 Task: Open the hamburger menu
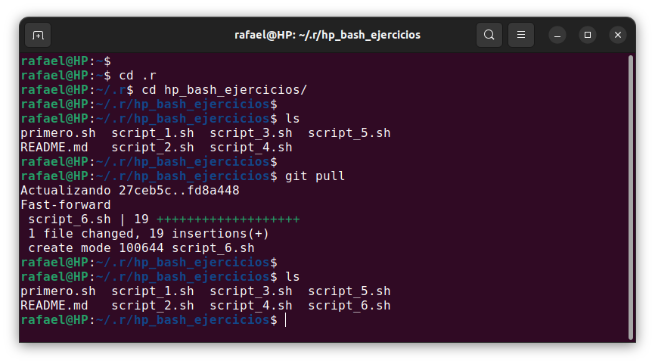click(521, 35)
